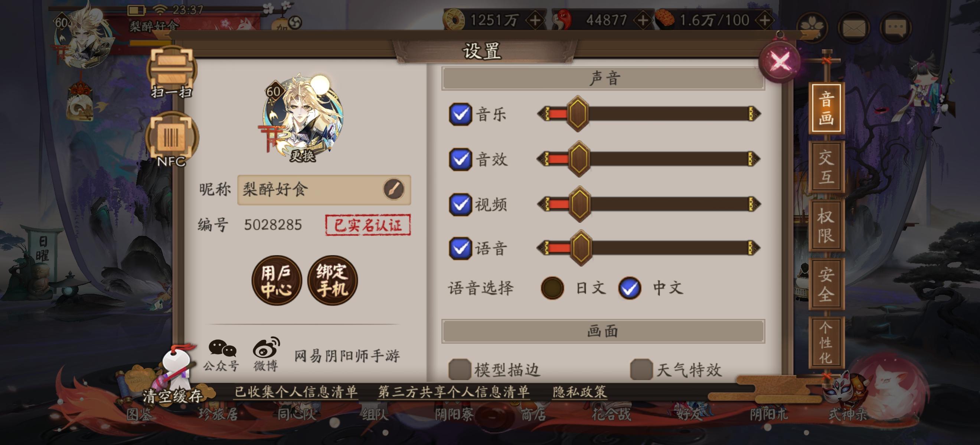Uncheck the 音乐 music checkbox
Screen dimensions: 980x445
(x=460, y=114)
